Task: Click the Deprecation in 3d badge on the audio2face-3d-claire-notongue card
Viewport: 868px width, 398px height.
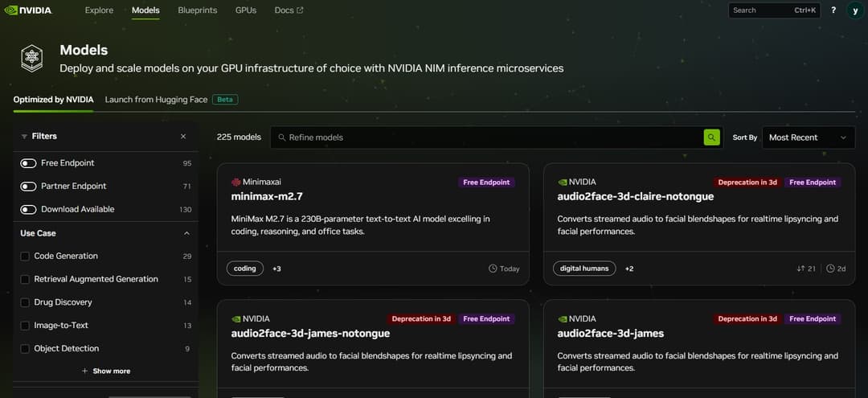Action: 747,183
